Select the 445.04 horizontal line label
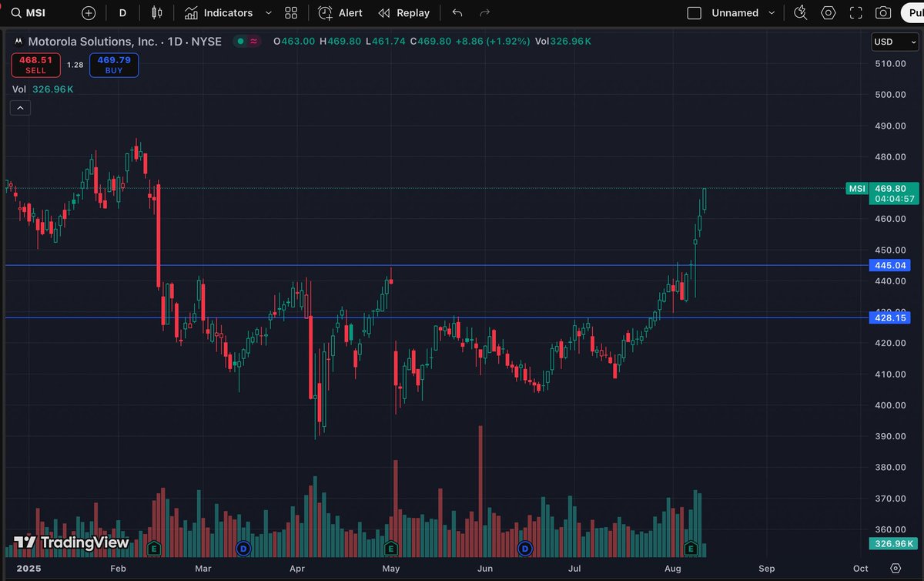The height and width of the screenshot is (581, 924). tap(889, 265)
